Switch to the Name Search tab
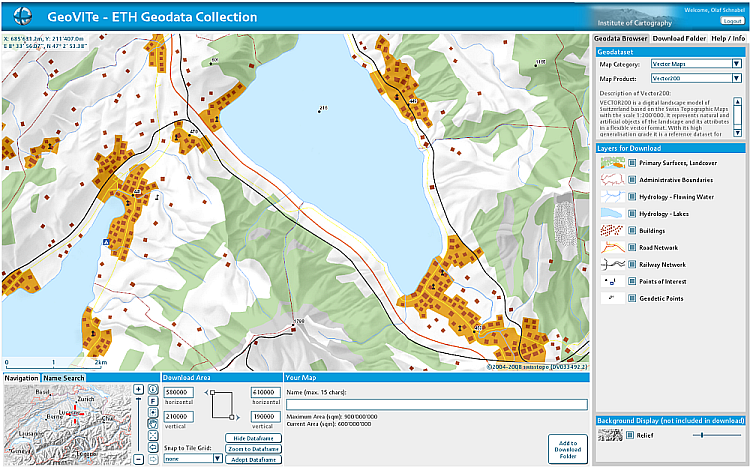The width and height of the screenshot is (750, 467). click(x=64, y=378)
